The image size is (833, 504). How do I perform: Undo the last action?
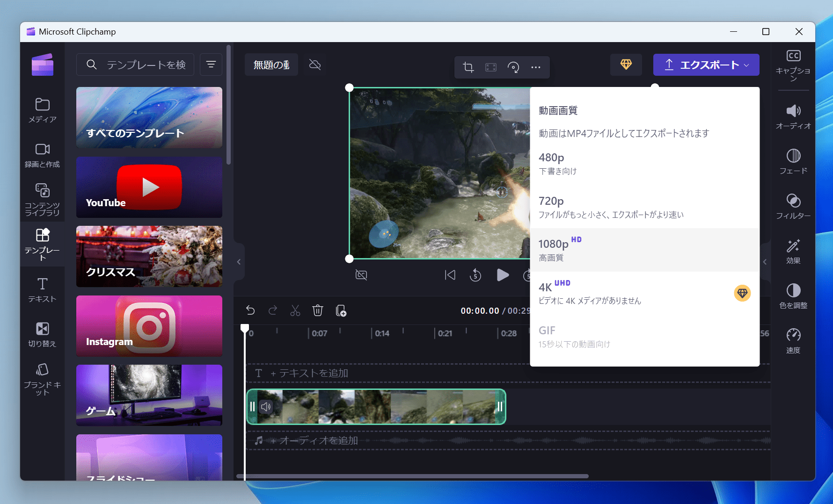pyautogui.click(x=250, y=310)
